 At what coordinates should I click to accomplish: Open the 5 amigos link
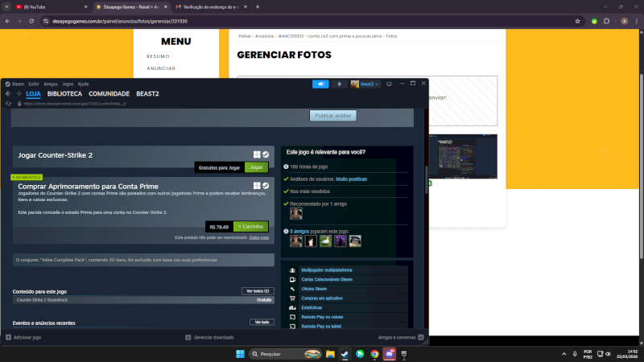point(299,232)
